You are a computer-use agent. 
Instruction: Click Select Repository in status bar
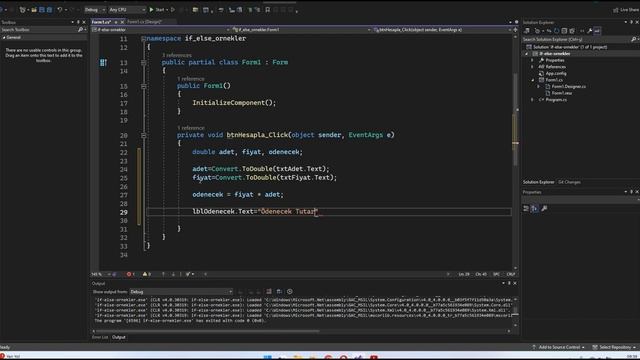614,347
